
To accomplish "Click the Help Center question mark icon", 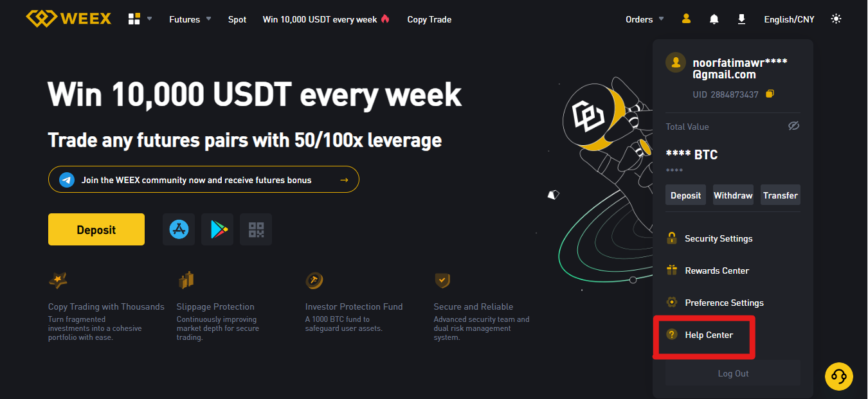I will (x=672, y=334).
